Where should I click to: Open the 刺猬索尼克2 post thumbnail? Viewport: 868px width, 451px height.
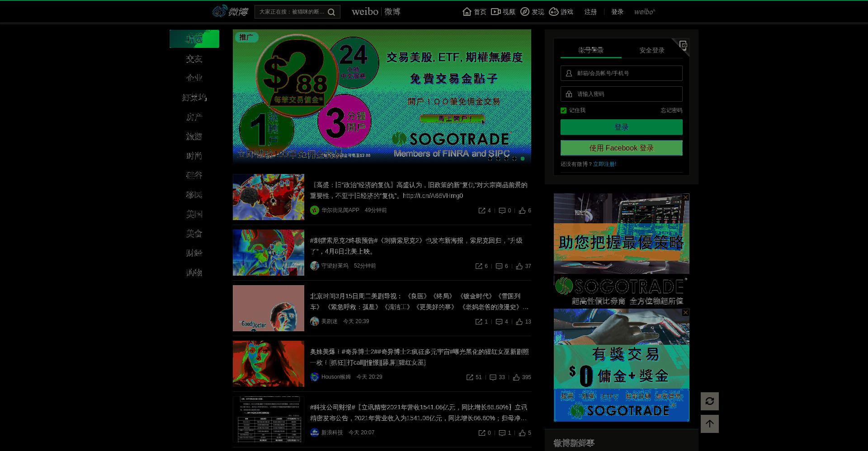(269, 253)
